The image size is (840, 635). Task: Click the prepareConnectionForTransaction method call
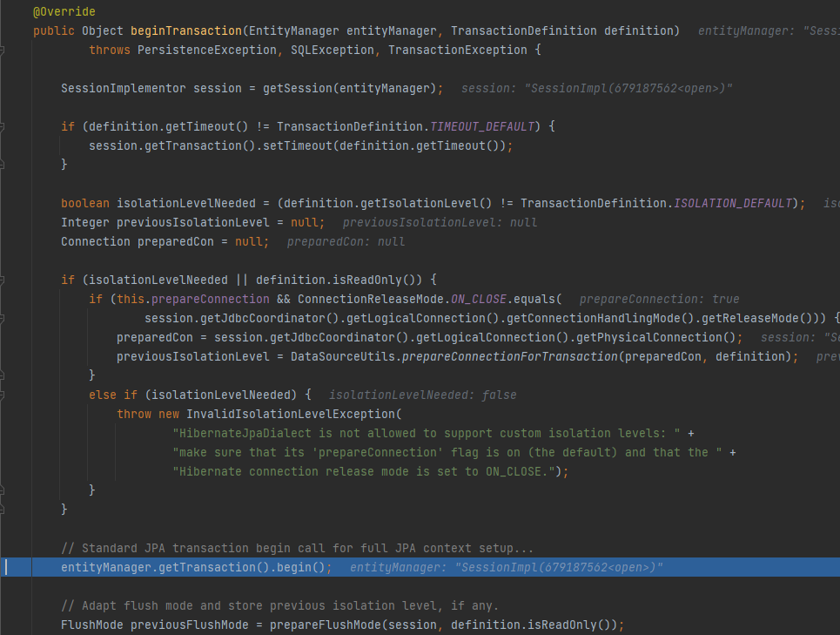(x=510, y=357)
